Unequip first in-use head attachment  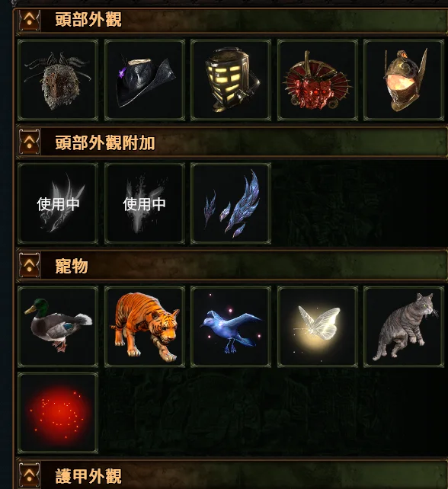click(58, 203)
